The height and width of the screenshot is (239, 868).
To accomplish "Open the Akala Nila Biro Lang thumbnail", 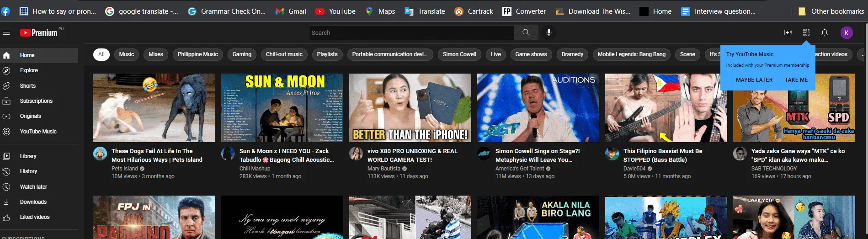I will tap(538, 218).
